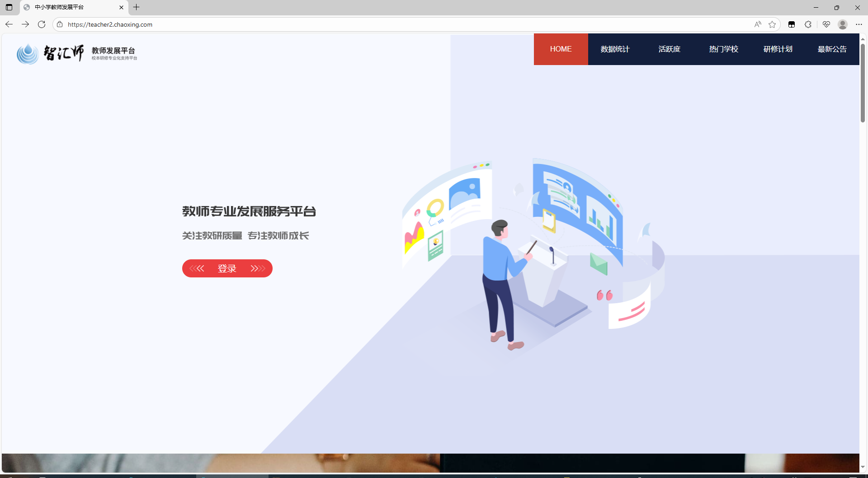The width and height of the screenshot is (868, 478).
Task: Open the user profile avatar icon
Action: pos(842,24)
